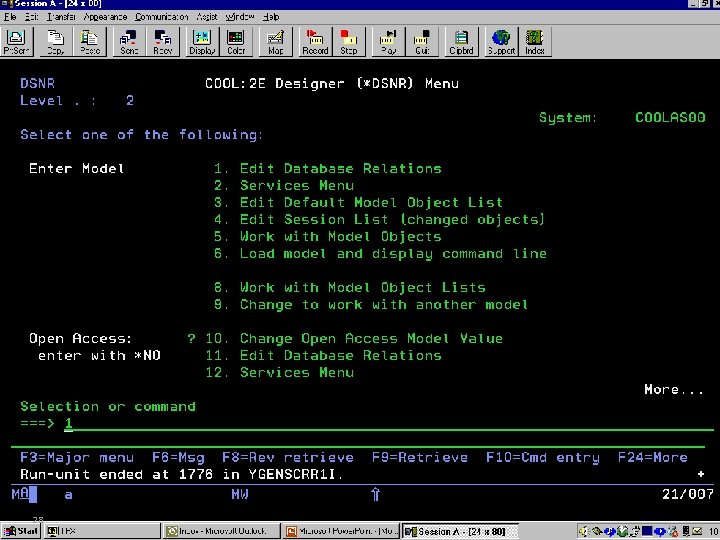Open the Index help toolbar icon

pyautogui.click(x=535, y=42)
